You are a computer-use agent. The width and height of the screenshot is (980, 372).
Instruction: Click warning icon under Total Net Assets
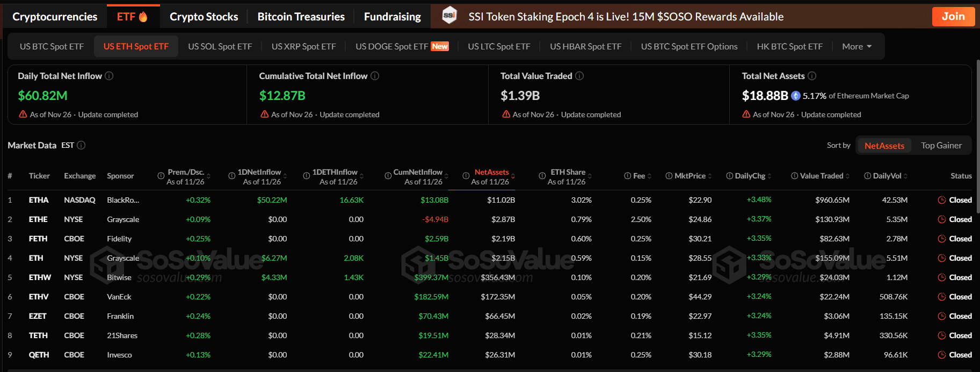coord(746,114)
